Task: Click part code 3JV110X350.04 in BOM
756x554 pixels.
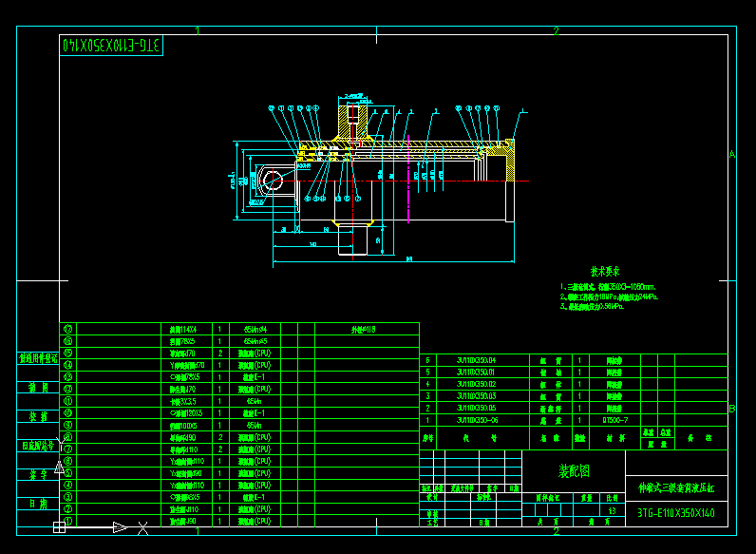Action: pyautogui.click(x=476, y=360)
